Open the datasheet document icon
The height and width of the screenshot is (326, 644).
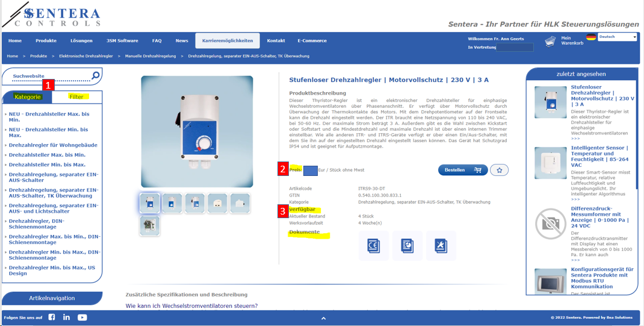tap(407, 246)
